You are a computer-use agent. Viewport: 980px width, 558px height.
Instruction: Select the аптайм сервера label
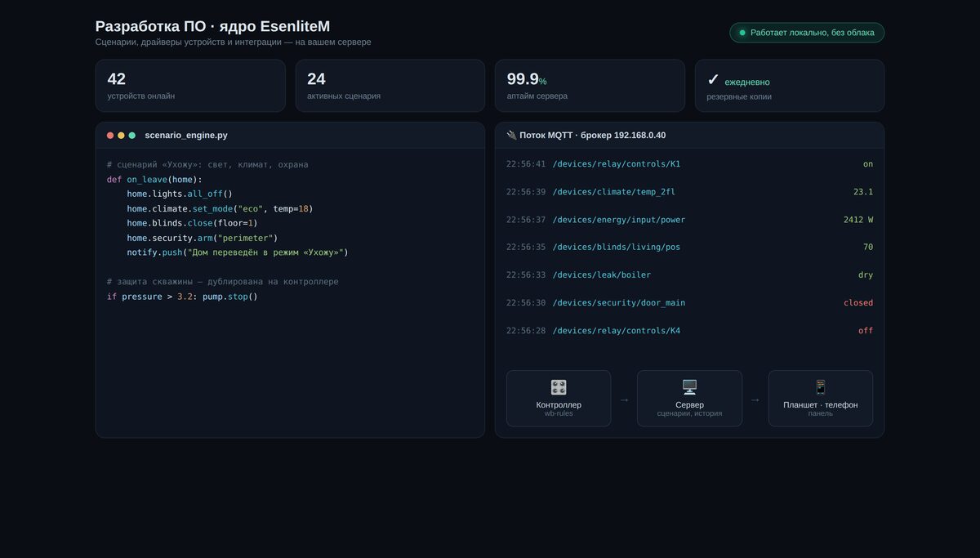pyautogui.click(x=537, y=96)
